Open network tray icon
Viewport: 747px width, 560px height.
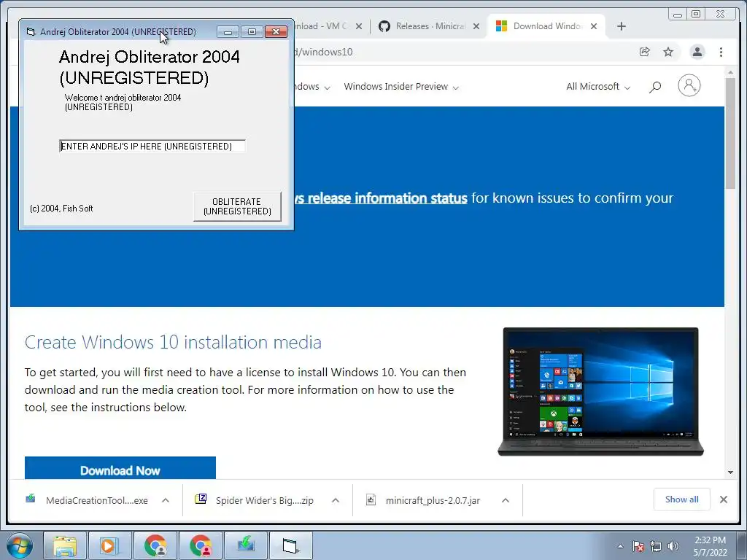coord(656,546)
